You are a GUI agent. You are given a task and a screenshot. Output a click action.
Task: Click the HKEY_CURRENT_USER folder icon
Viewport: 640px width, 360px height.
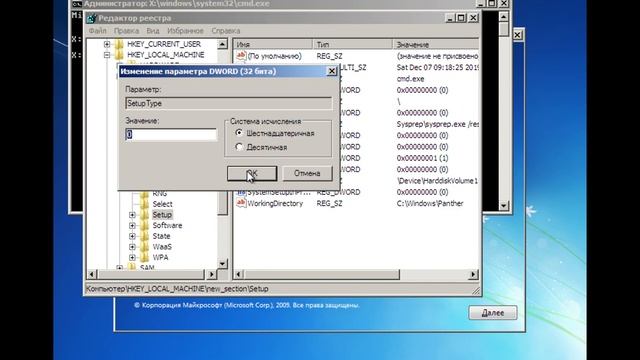tap(119, 44)
